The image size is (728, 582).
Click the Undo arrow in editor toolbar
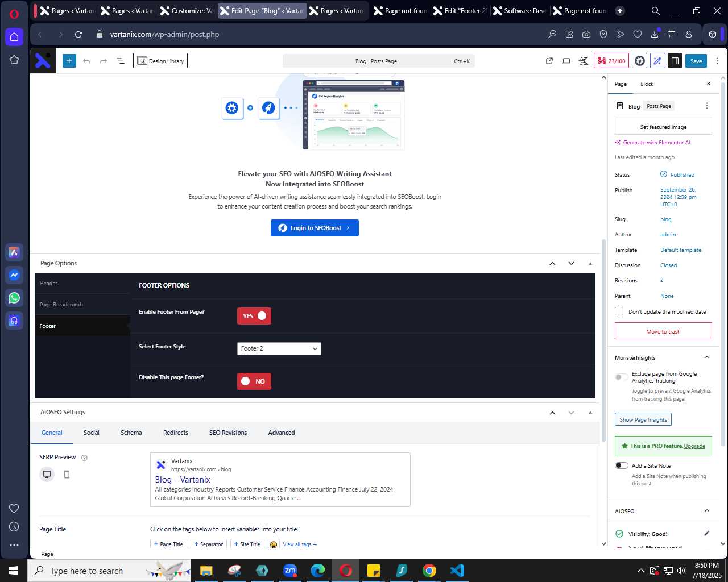(x=86, y=61)
